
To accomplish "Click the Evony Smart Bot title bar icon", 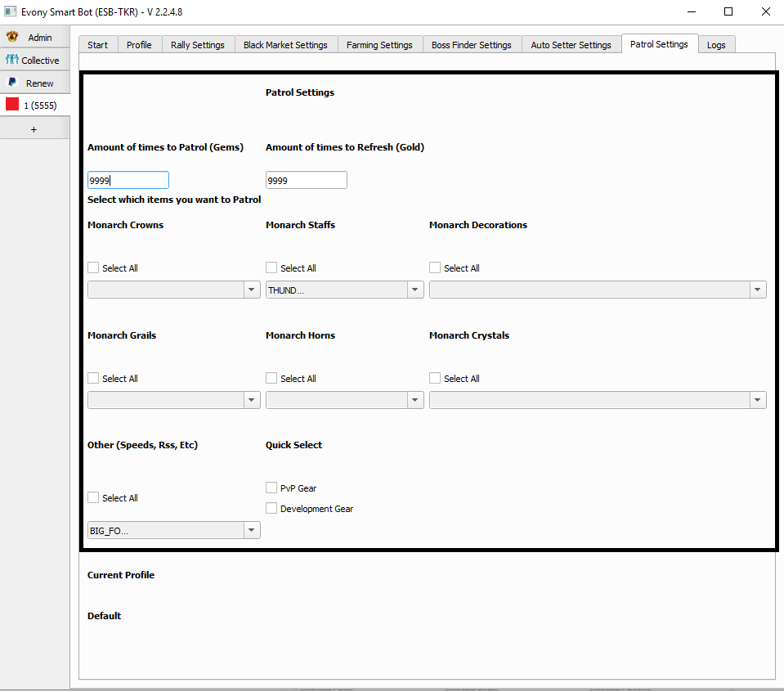I will click(11, 11).
